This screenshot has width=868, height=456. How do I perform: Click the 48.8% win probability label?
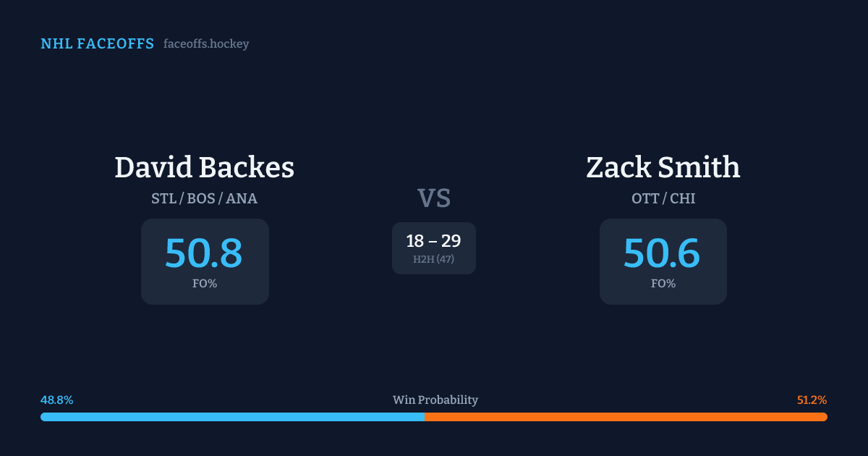57,400
